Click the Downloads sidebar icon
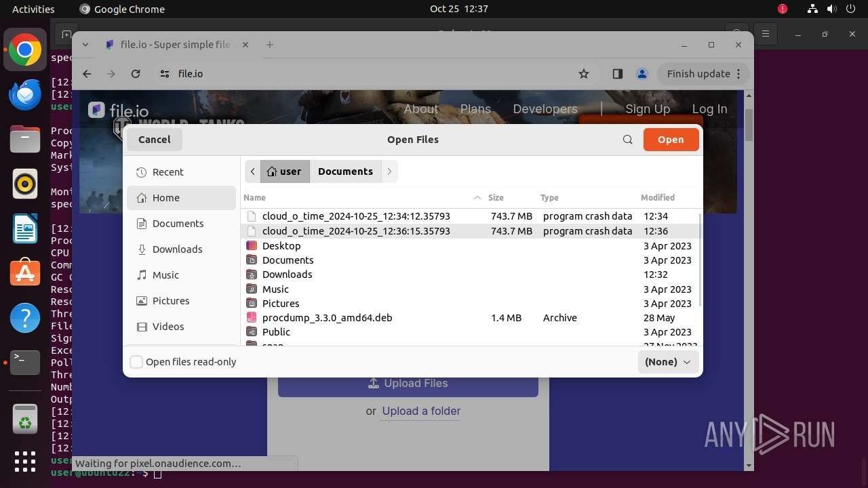Image resolution: width=868 pixels, height=488 pixels. (142, 249)
